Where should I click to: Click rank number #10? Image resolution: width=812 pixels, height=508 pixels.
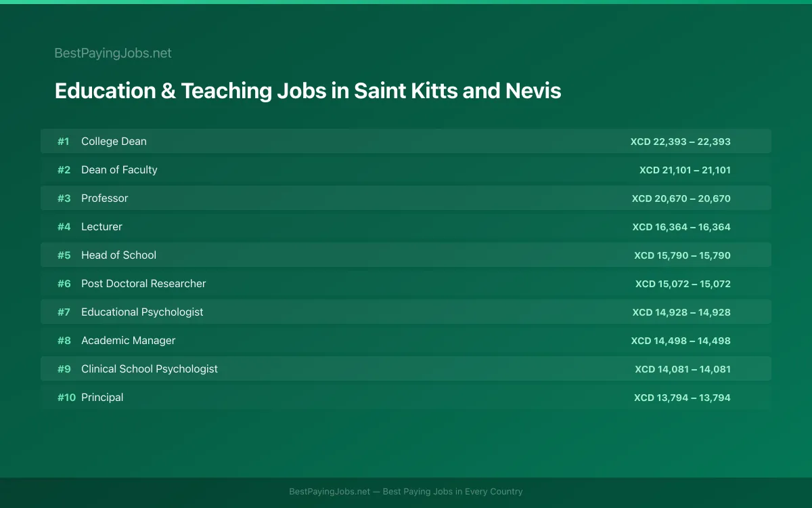click(x=66, y=398)
